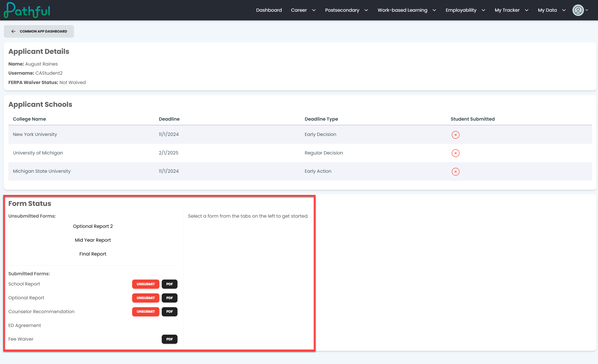Expand the Work-based Learning dropdown chevron
This screenshot has width=598, height=364.
point(434,10)
